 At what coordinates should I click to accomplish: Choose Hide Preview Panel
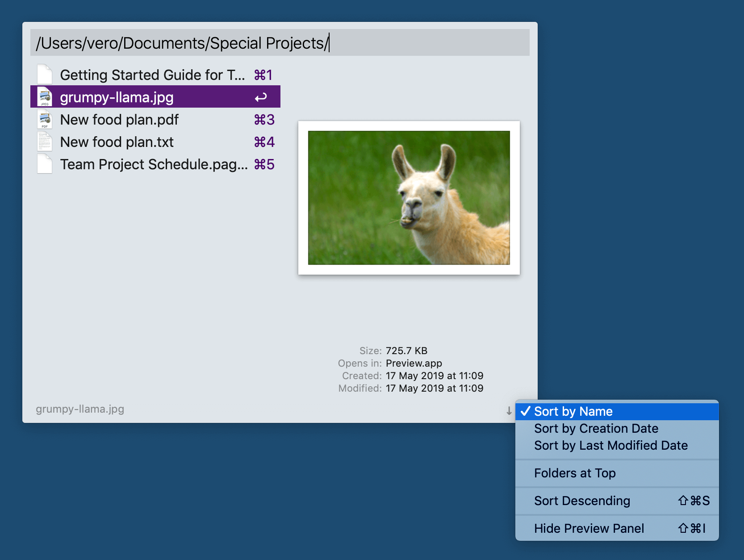tap(589, 528)
